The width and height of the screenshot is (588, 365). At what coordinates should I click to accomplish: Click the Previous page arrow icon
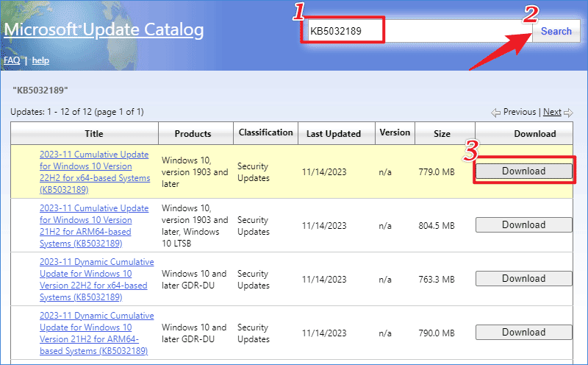tap(495, 113)
